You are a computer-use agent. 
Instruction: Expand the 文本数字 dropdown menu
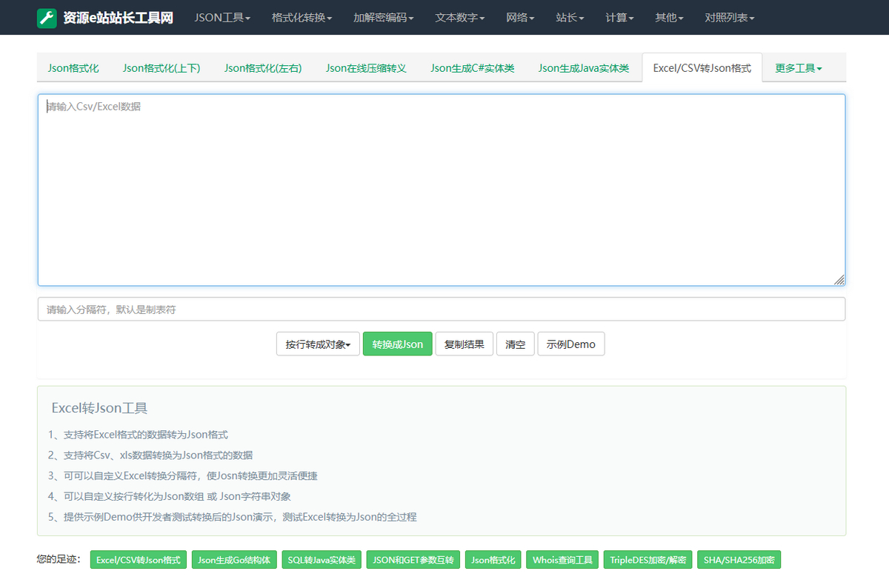click(460, 18)
